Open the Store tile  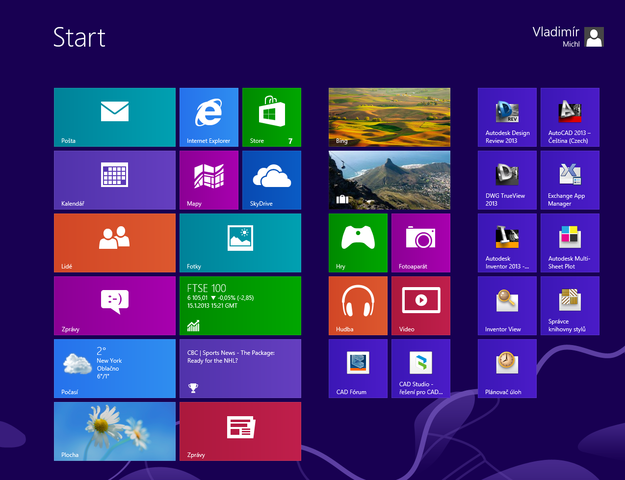tap(271, 117)
